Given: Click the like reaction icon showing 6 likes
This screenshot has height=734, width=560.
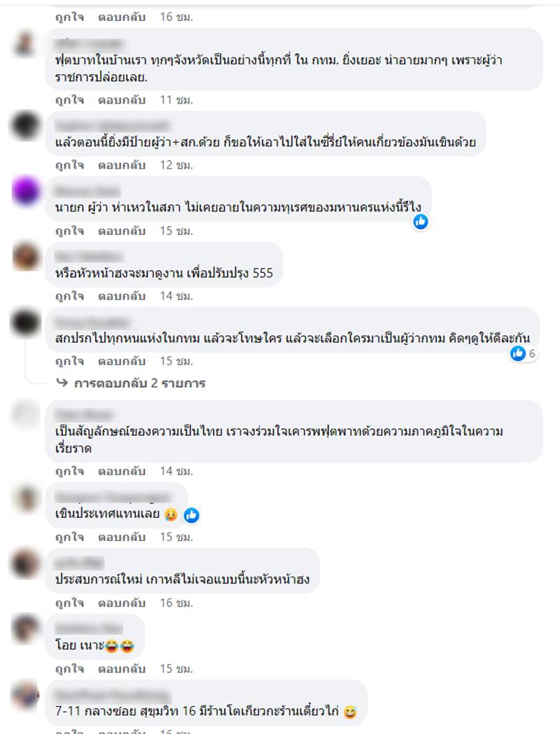Looking at the screenshot, I should 518,353.
